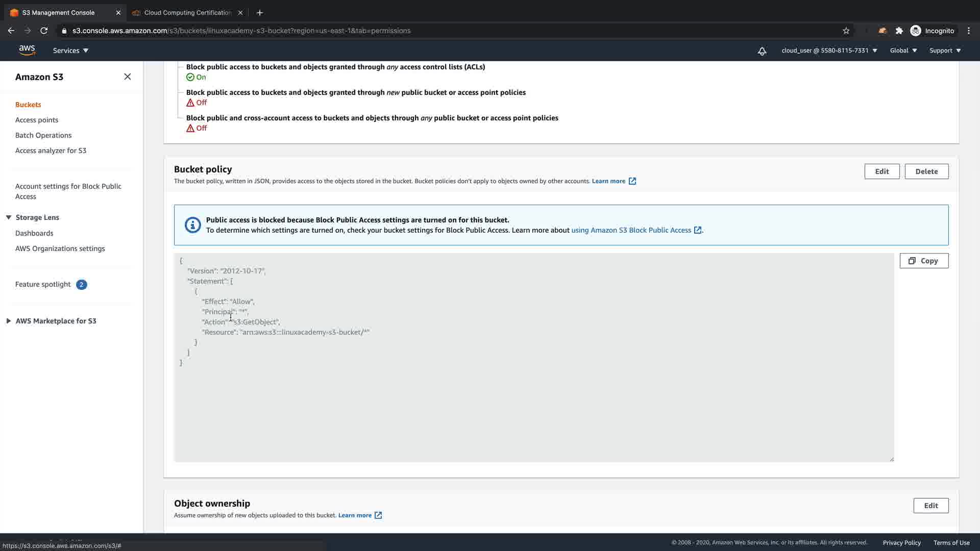Open the notifications bell icon
Image resolution: width=980 pixels, height=551 pixels.
pos(762,51)
